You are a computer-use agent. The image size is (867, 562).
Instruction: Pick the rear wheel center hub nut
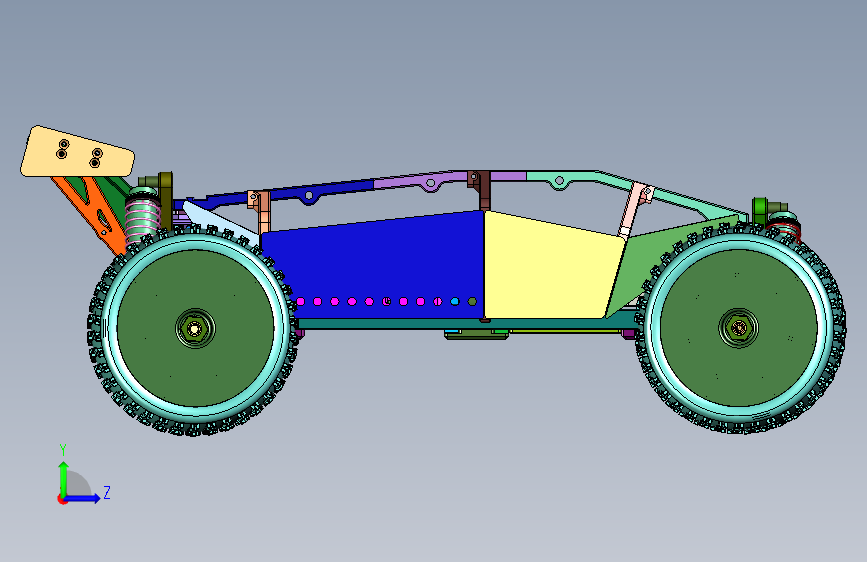pos(195,329)
